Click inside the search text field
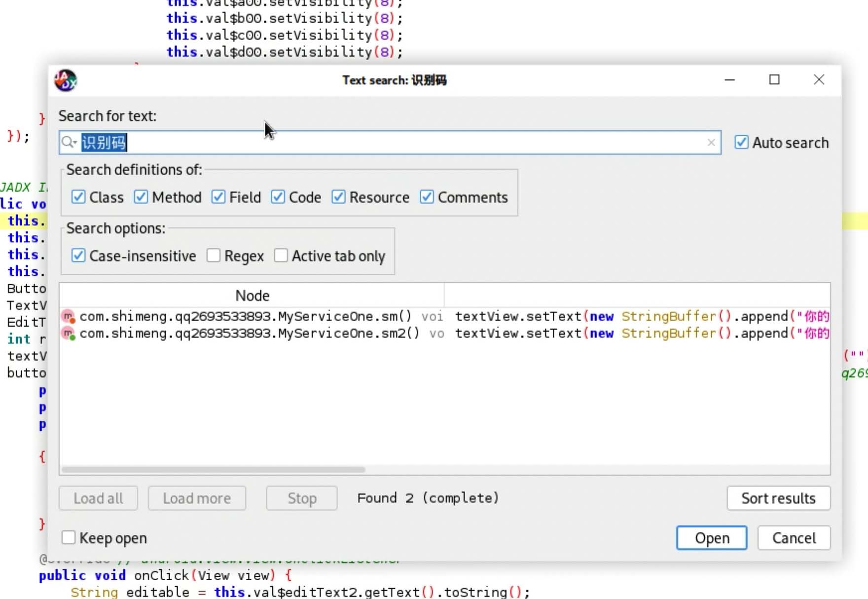The width and height of the screenshot is (868, 599). [x=395, y=143]
